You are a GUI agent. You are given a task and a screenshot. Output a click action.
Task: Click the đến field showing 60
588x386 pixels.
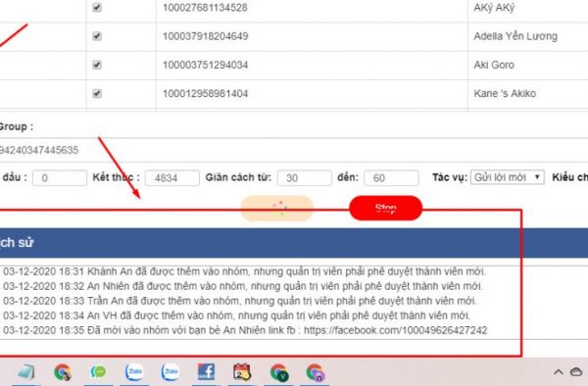tap(391, 177)
